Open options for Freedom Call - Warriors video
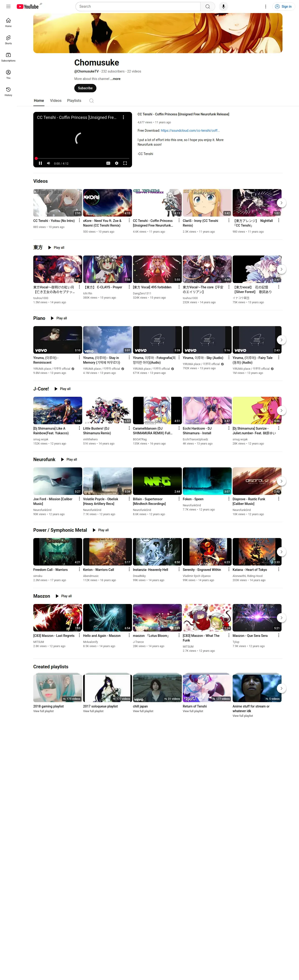 click(x=79, y=569)
